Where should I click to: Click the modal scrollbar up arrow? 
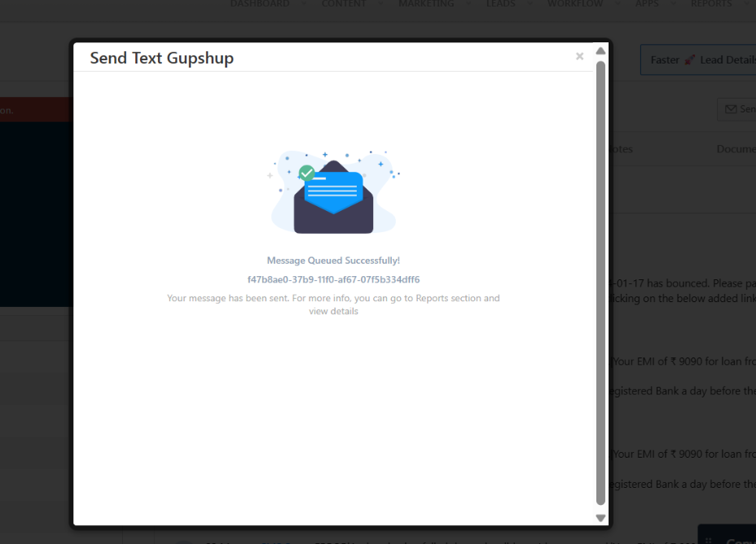(x=600, y=51)
